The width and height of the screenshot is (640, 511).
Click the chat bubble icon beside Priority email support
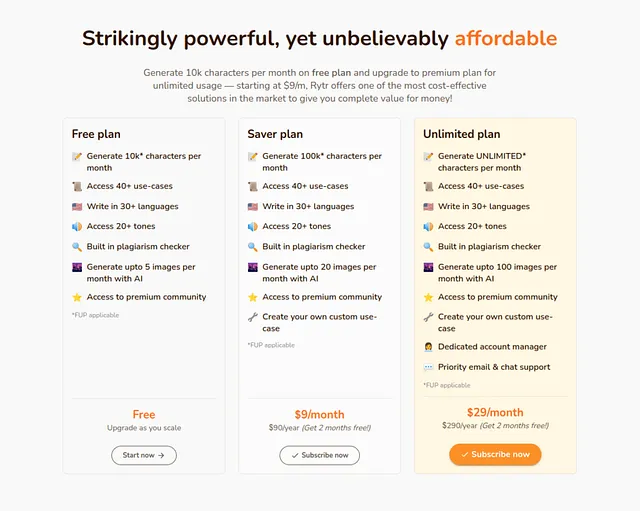point(428,367)
